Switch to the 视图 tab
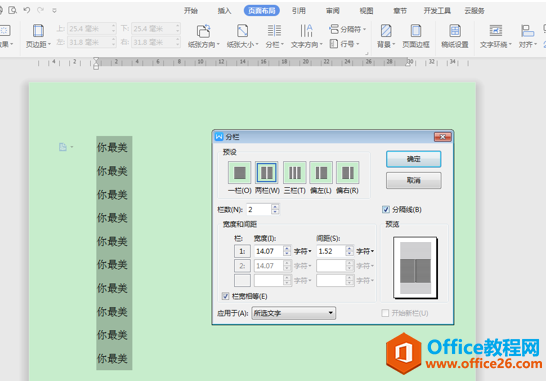This screenshot has height=381, width=549. (366, 11)
